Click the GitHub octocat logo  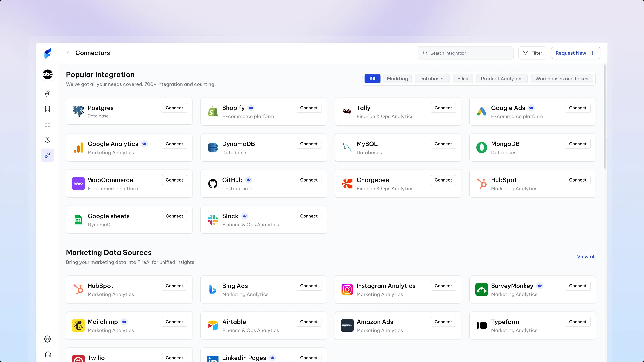point(213,184)
